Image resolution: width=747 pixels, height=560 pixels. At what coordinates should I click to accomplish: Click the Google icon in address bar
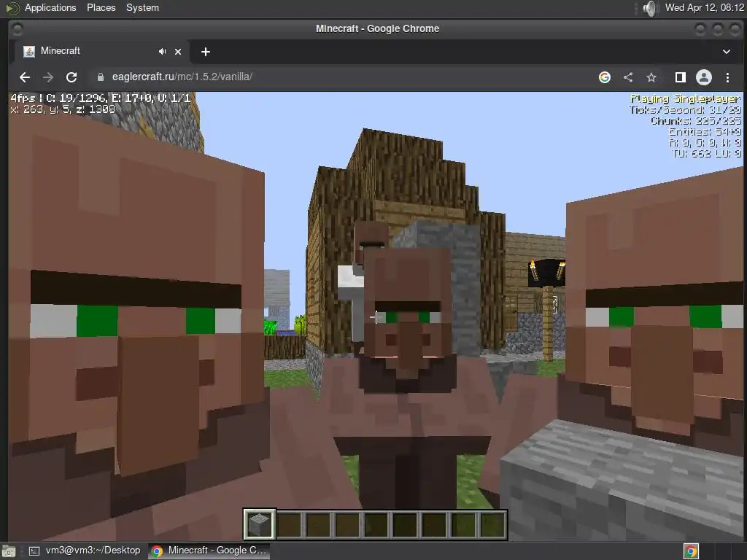(x=605, y=77)
